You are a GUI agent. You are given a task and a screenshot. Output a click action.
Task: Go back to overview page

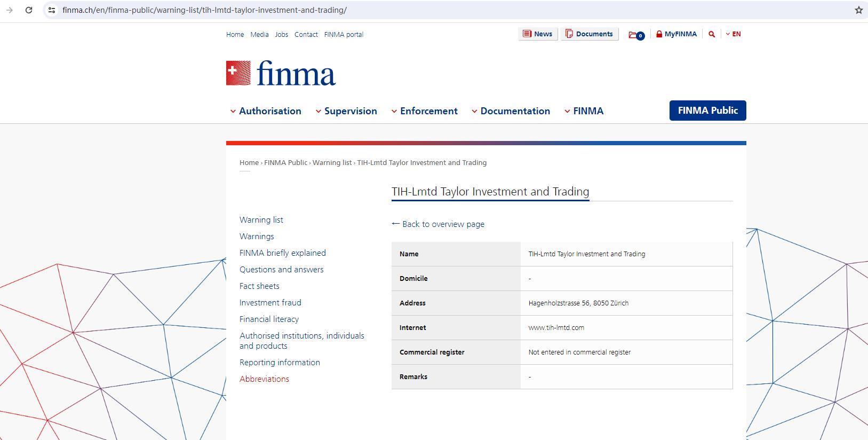438,224
